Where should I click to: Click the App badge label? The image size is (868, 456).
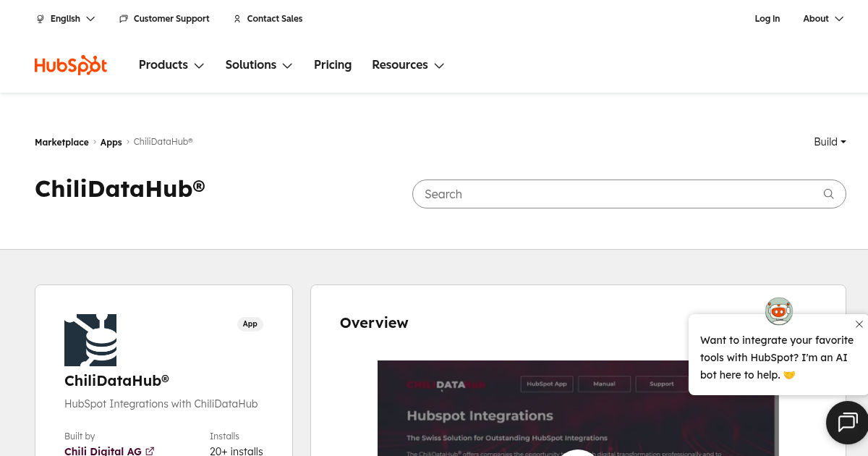pyautogui.click(x=250, y=324)
